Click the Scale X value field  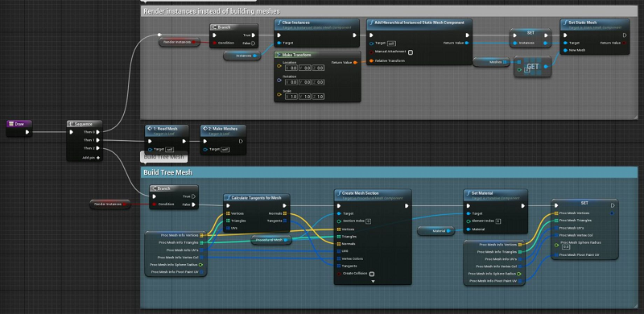click(292, 96)
